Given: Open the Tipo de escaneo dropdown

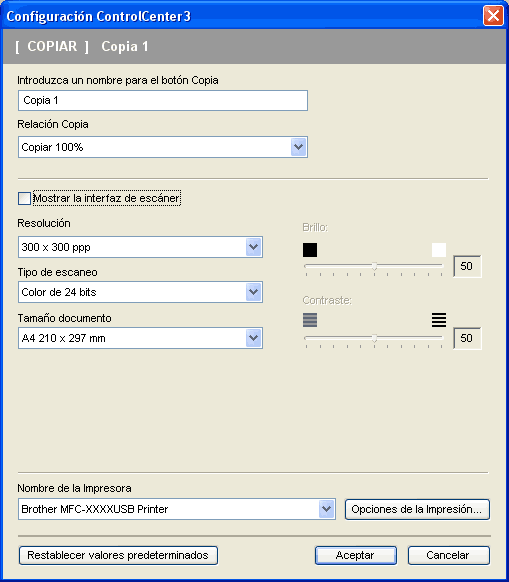Looking at the screenshot, I should (254, 292).
